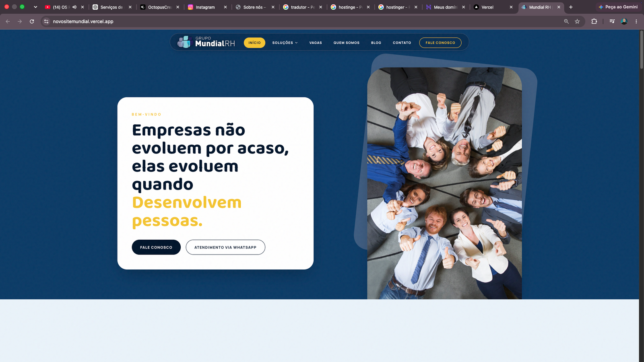Switch to the Vercel tab

coord(487,7)
